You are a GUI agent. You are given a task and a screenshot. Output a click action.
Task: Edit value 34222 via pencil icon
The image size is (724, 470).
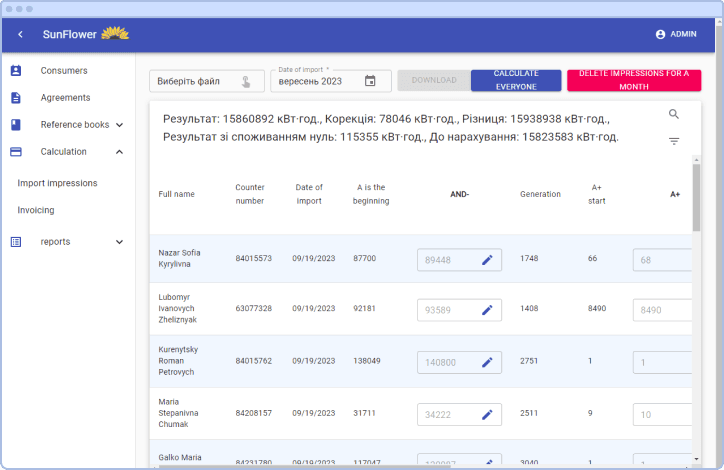tap(487, 414)
